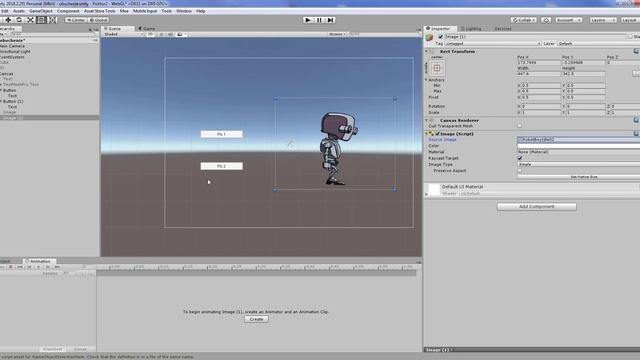The image size is (640, 360).
Task: Switch to the Scene tab
Action: coord(118,29)
